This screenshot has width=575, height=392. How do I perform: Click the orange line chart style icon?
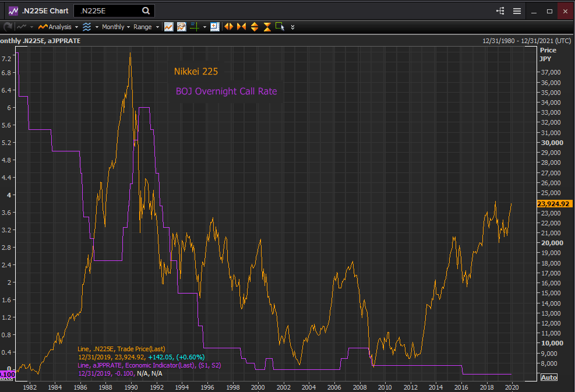168,27
